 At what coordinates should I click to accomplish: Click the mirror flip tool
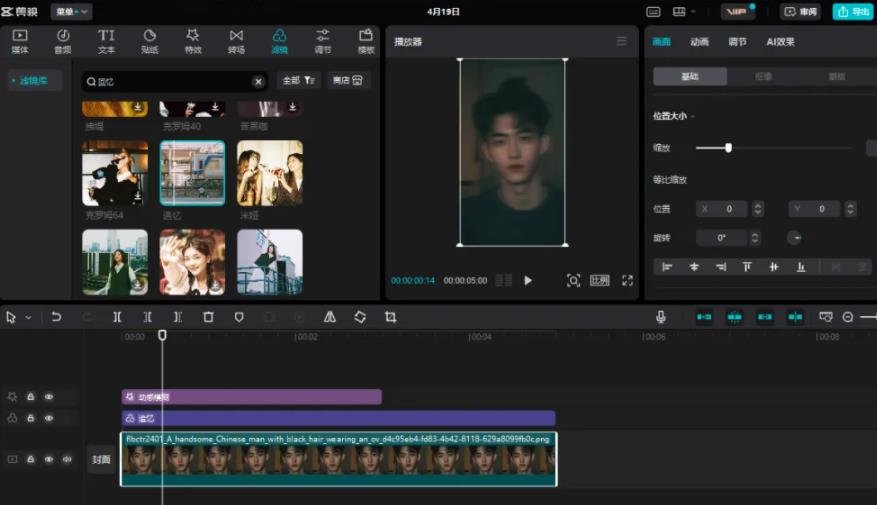pos(330,317)
